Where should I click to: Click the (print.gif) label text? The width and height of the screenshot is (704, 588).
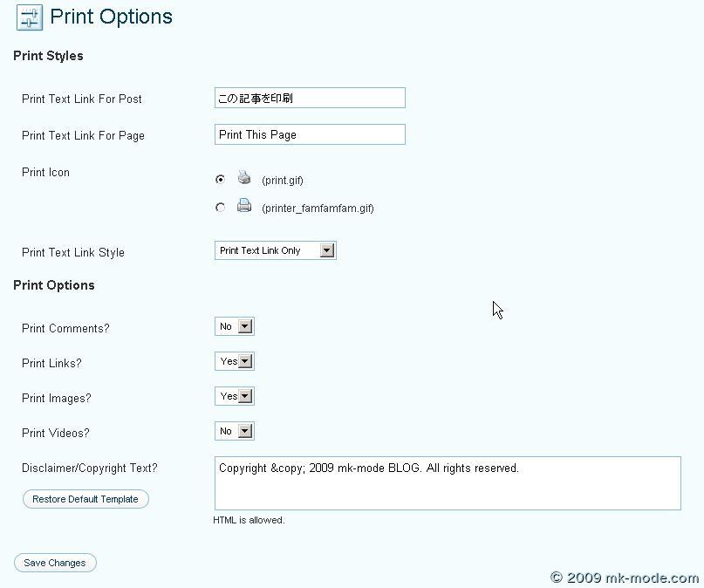tap(283, 181)
